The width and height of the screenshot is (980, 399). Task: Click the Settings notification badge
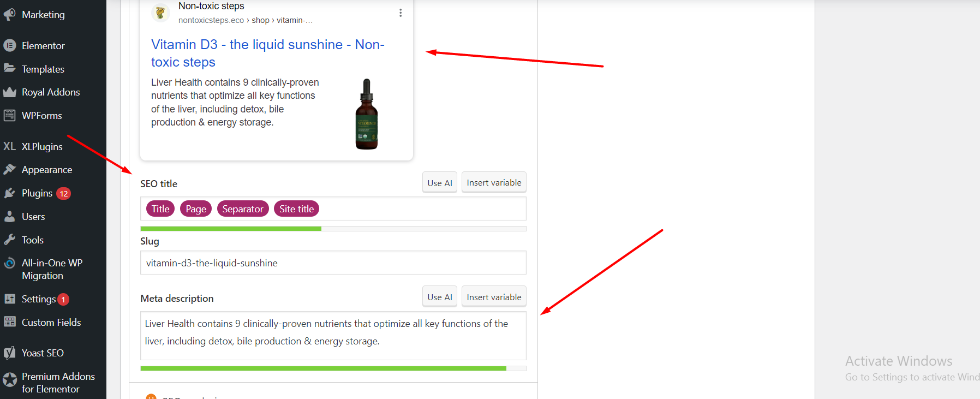point(63,299)
